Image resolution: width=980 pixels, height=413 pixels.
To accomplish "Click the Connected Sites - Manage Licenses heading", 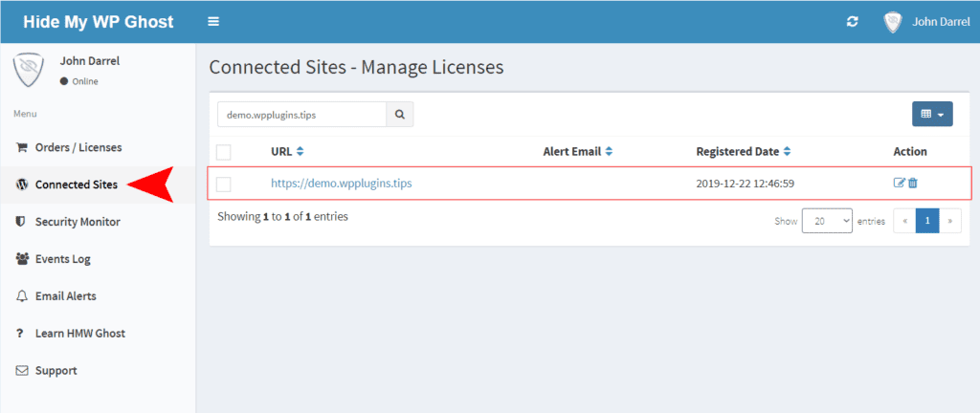I will [x=356, y=67].
